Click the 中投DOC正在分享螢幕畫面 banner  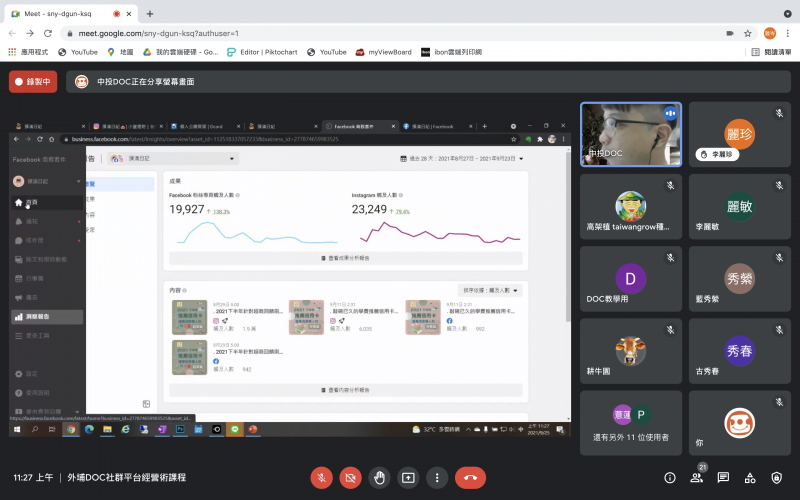click(x=428, y=82)
